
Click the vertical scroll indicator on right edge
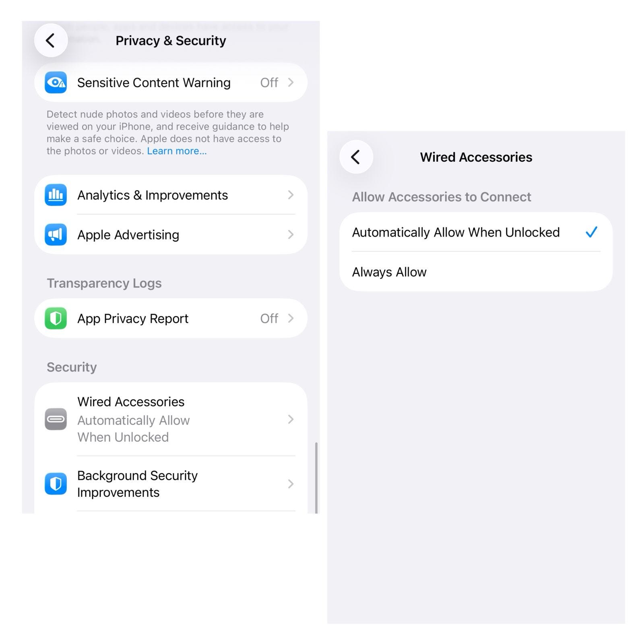click(316, 478)
